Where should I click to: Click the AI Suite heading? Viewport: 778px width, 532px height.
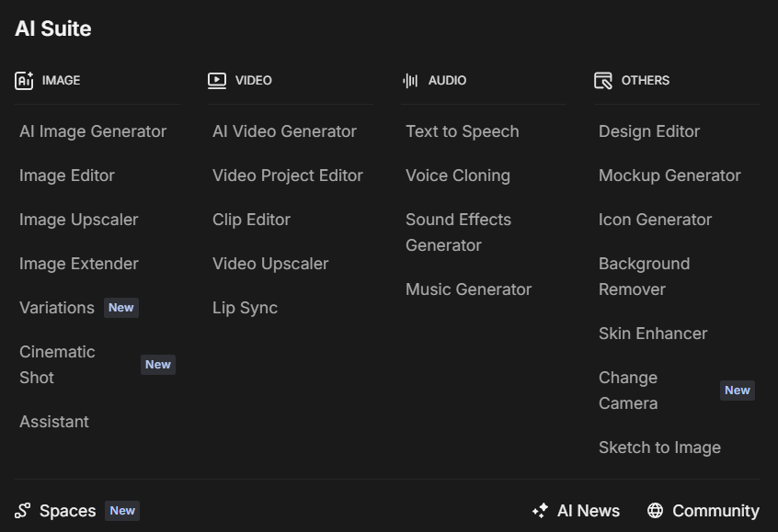pos(53,28)
